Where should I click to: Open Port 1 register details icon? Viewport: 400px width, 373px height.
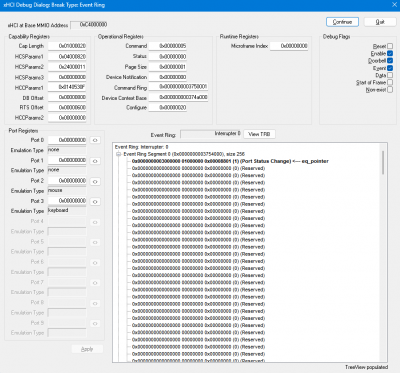(x=95, y=161)
